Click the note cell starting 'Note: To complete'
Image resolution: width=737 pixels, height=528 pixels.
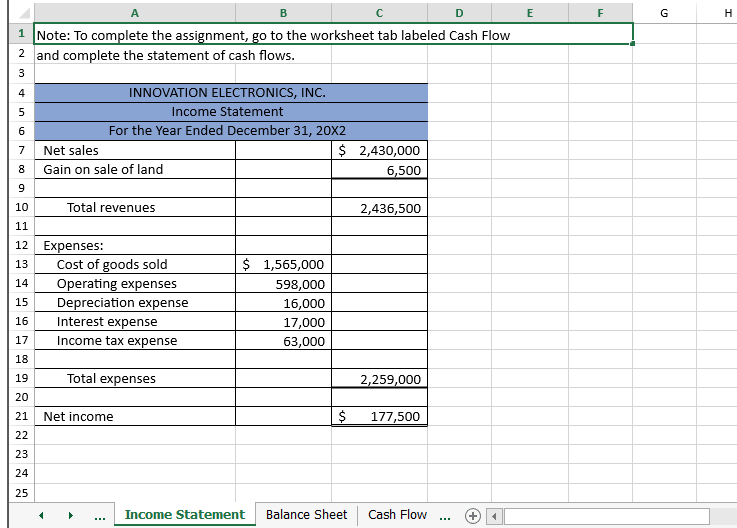click(x=334, y=33)
